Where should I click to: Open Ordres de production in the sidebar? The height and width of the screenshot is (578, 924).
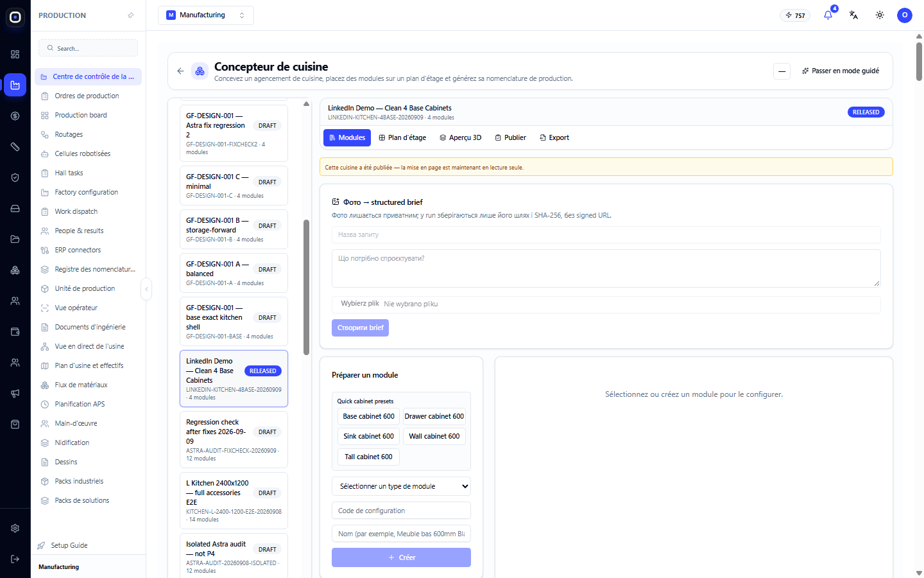pyautogui.click(x=88, y=96)
